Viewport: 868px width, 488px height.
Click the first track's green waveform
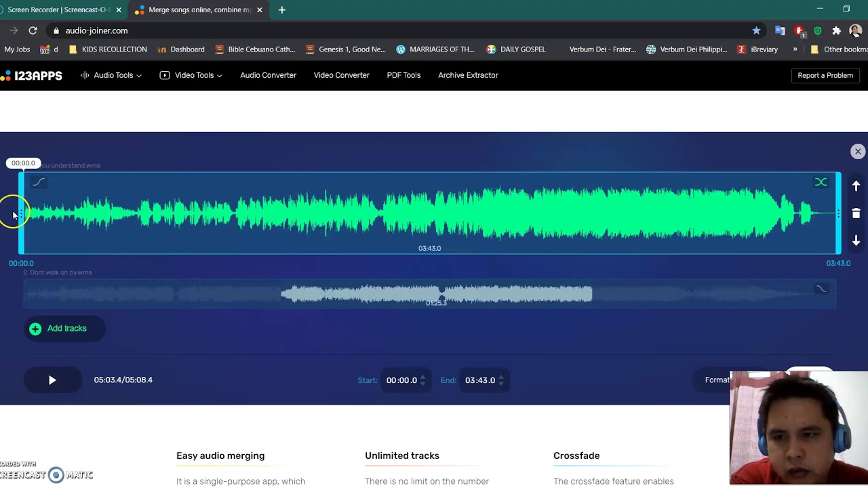pos(429,213)
